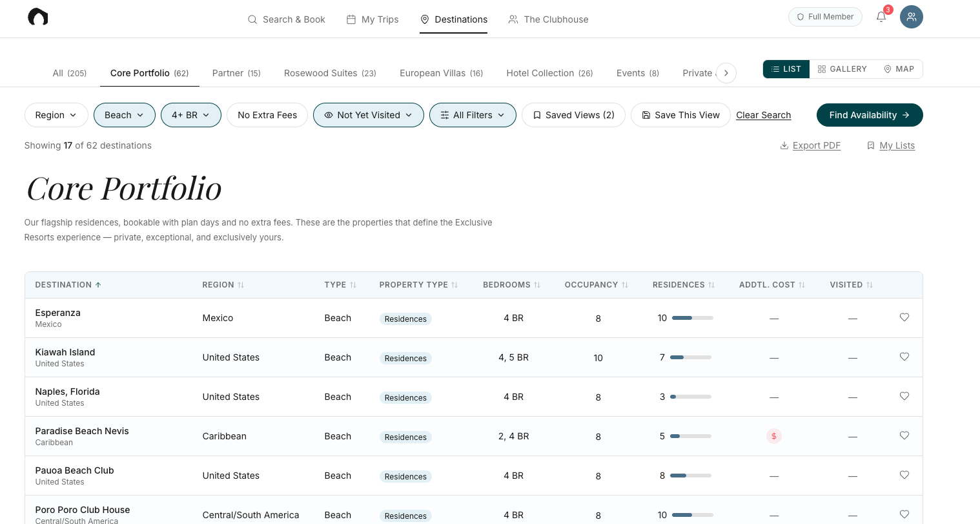Favorite Paradise Beach Nevis with heart icon
This screenshot has width=980, height=524.
904,435
